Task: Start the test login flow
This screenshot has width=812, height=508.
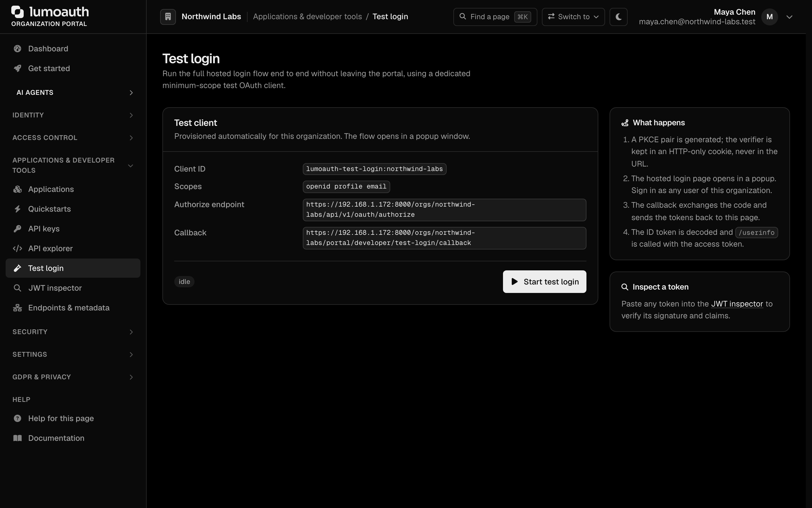Action: [x=544, y=282]
